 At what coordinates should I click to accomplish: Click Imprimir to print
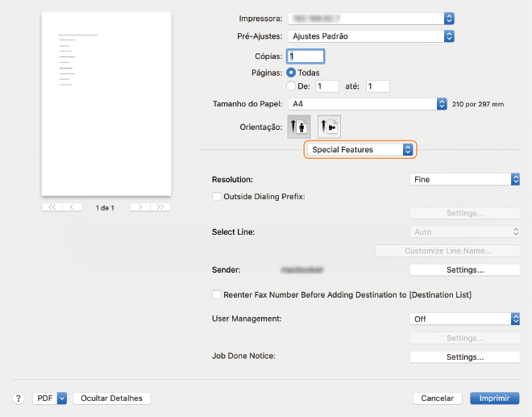495,398
